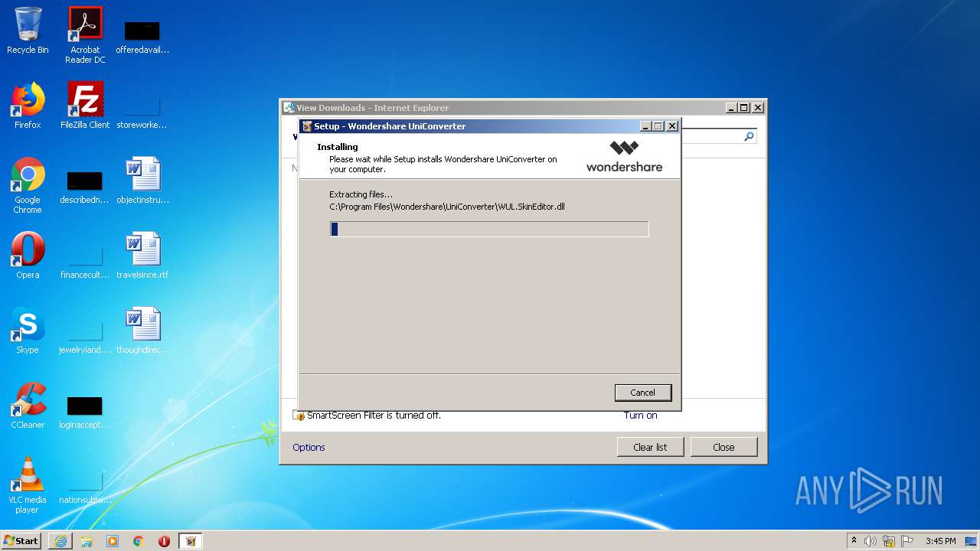Open the Recycle Bin desktop icon
The image size is (980, 551).
28,31
